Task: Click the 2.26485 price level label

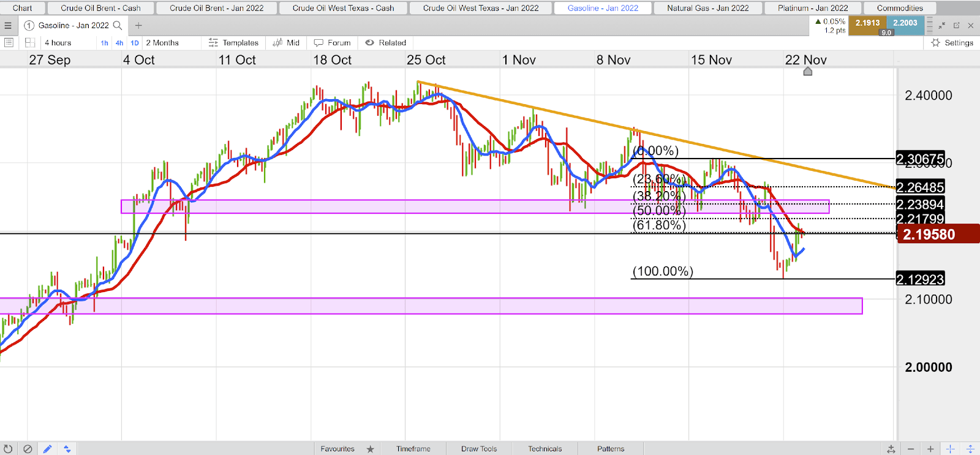Action: pos(920,187)
